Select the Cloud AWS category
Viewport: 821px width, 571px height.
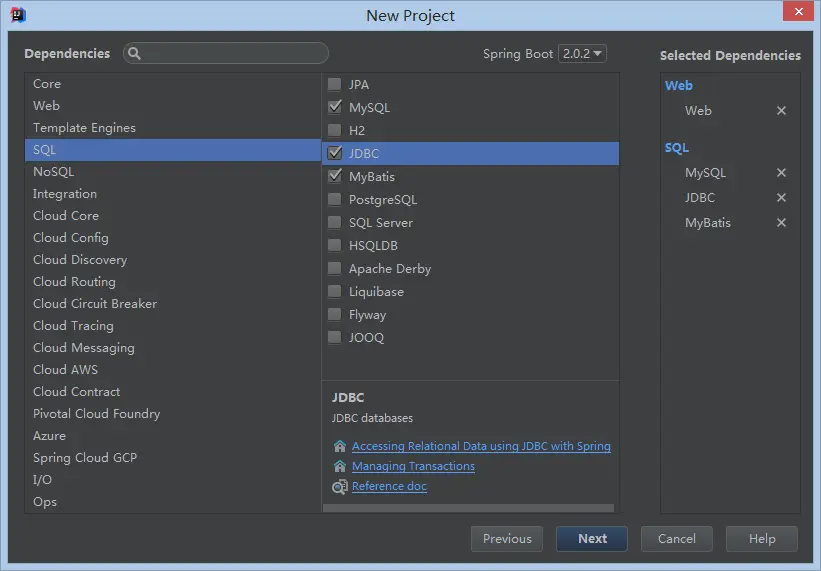[x=173, y=370]
